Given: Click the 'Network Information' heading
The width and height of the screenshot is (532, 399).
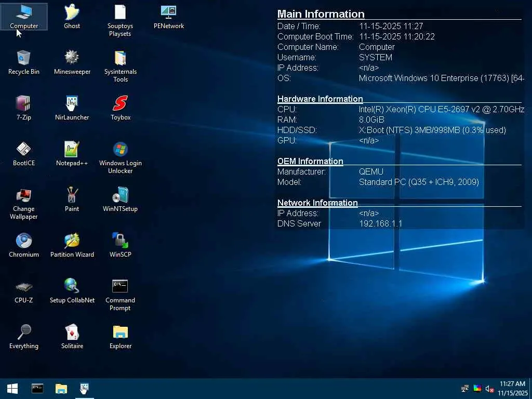Looking at the screenshot, I should [x=317, y=203].
